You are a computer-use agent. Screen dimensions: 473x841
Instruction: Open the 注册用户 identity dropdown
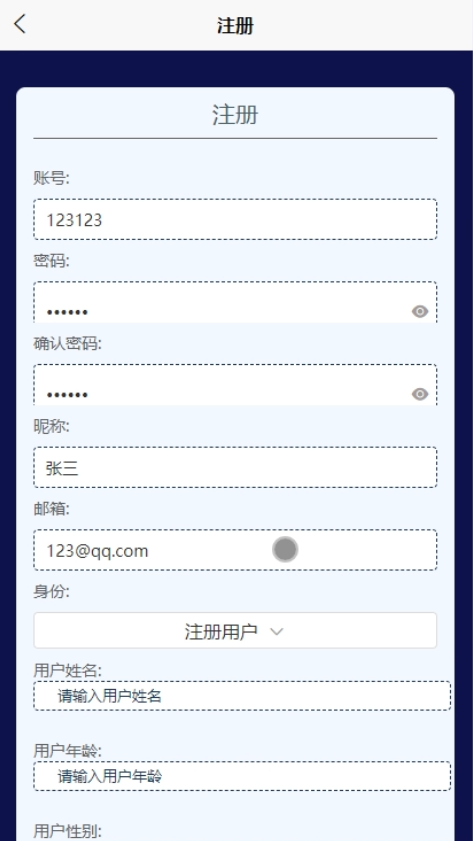[235, 631]
